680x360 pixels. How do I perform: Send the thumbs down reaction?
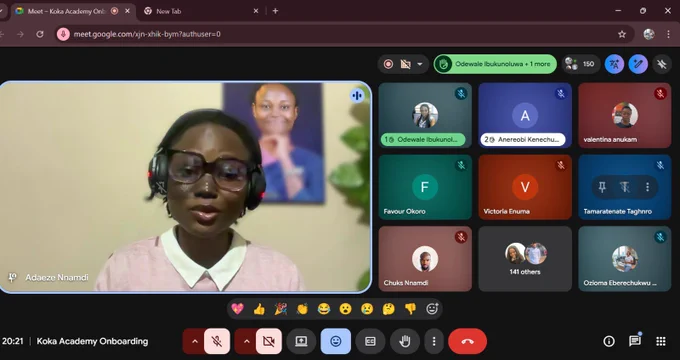(410, 309)
